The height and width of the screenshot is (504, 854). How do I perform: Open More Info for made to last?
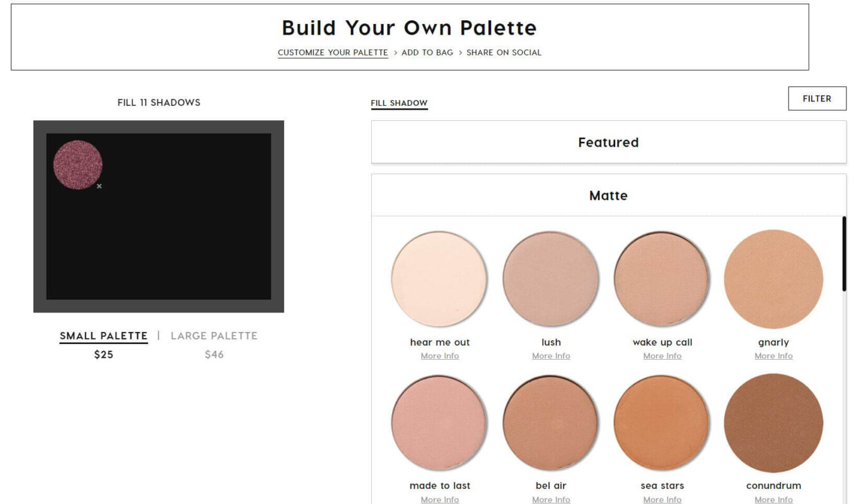(x=440, y=500)
